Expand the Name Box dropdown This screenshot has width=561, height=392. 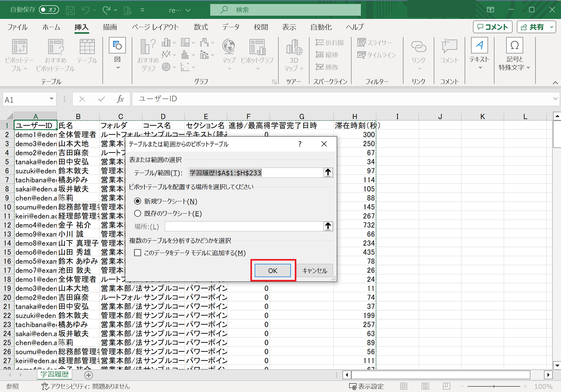click(51, 99)
